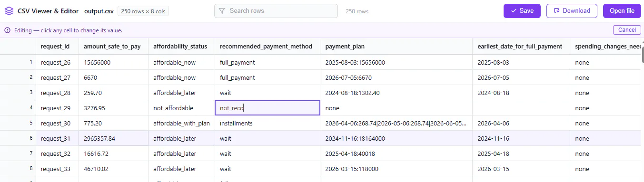644x182 pixels.
Task: Open a new file
Action: (622, 11)
